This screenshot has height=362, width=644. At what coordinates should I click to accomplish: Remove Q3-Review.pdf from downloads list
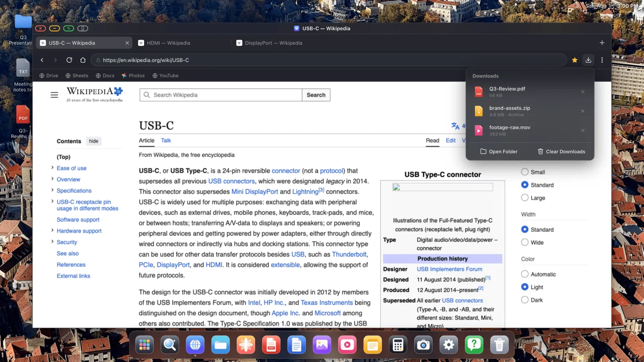pyautogui.click(x=583, y=92)
